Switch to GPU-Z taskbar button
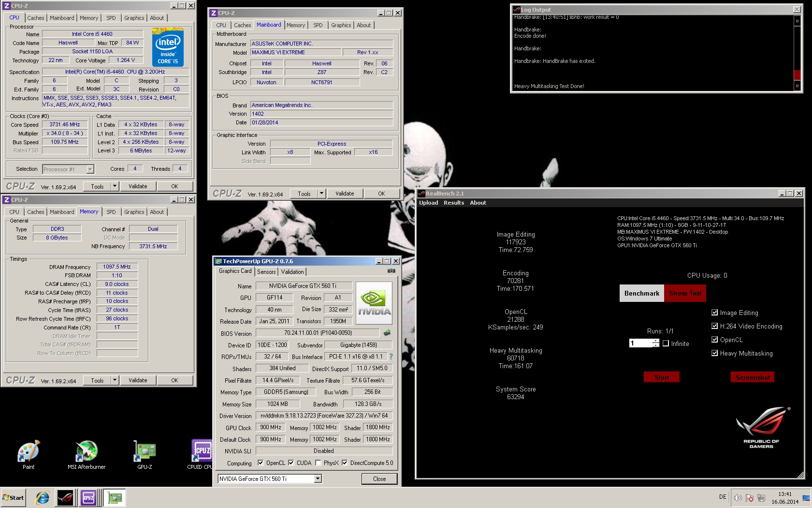 click(x=115, y=497)
